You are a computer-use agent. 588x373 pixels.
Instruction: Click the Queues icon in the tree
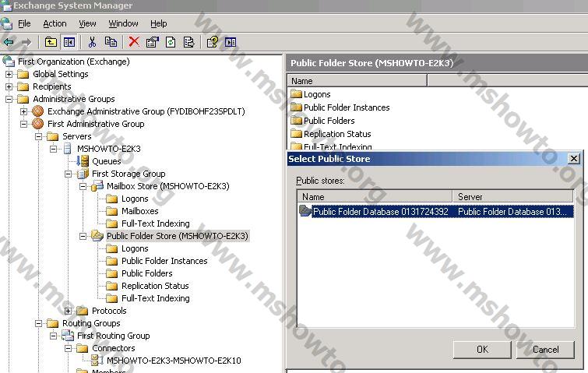point(83,161)
